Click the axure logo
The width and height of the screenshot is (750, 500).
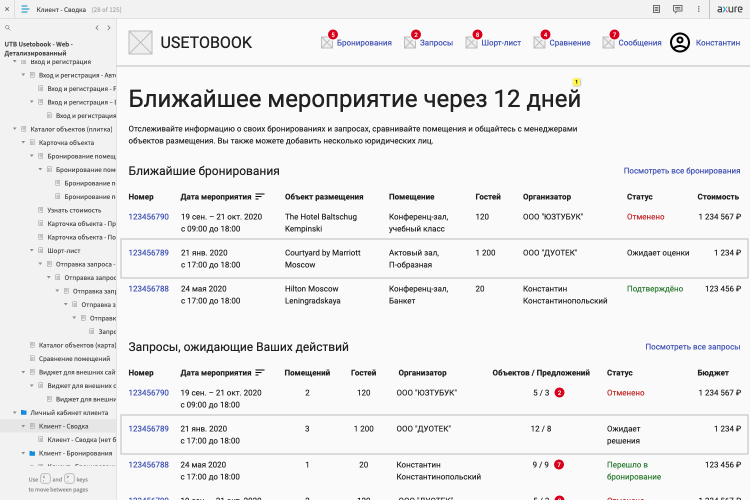coord(729,9)
